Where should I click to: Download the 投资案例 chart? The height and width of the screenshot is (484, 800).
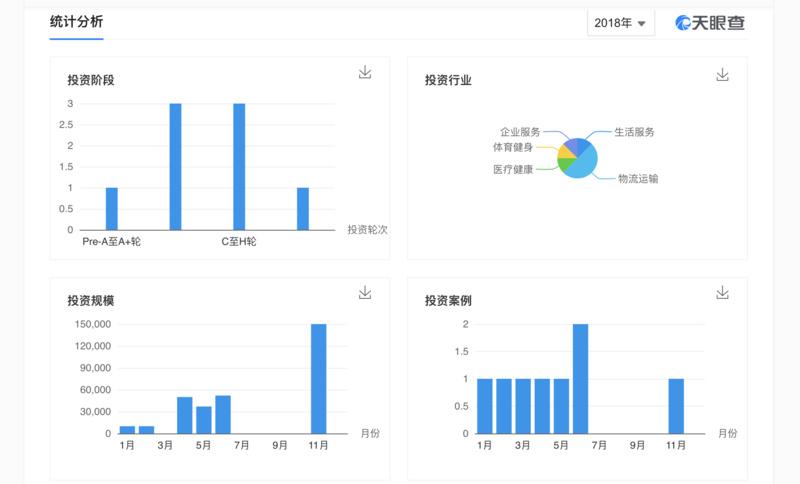click(722, 292)
